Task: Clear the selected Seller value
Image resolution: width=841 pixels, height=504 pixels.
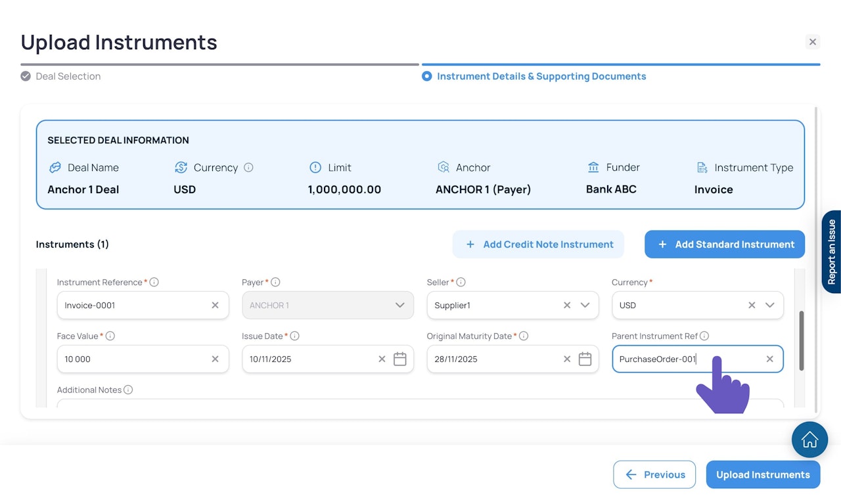Action: (567, 306)
